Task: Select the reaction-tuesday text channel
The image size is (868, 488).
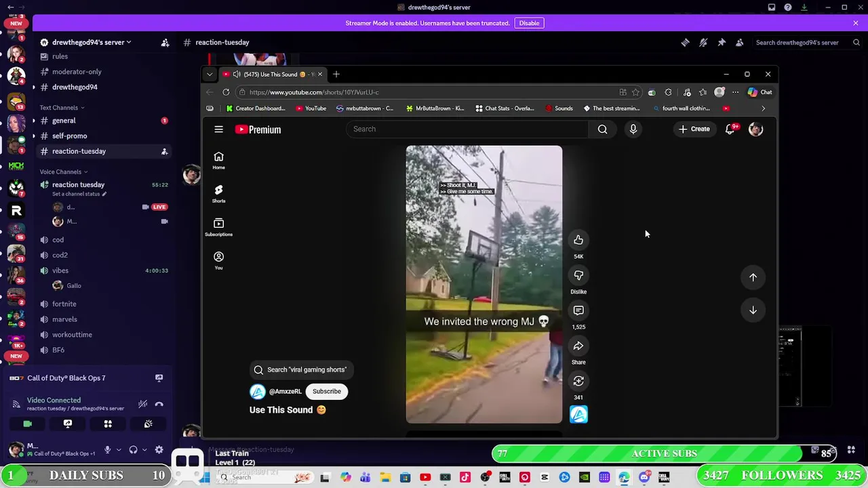Action: click(x=79, y=151)
